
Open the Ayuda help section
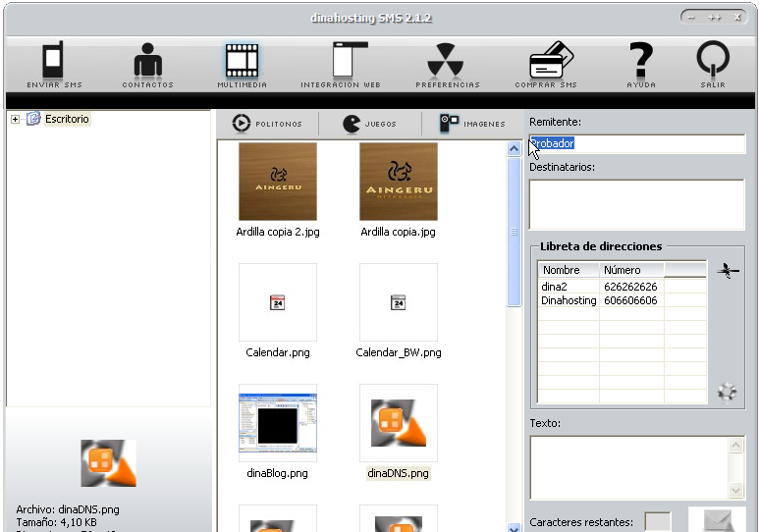[x=641, y=65]
